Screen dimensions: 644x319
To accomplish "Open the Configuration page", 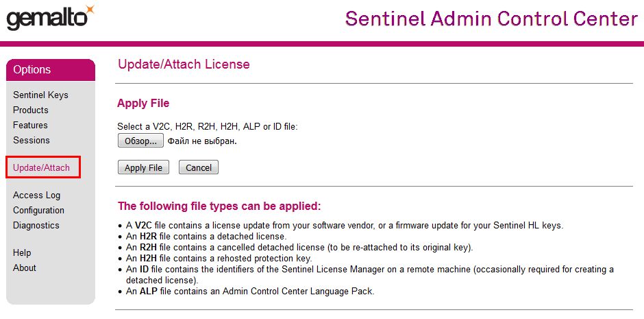I will [x=38, y=211].
